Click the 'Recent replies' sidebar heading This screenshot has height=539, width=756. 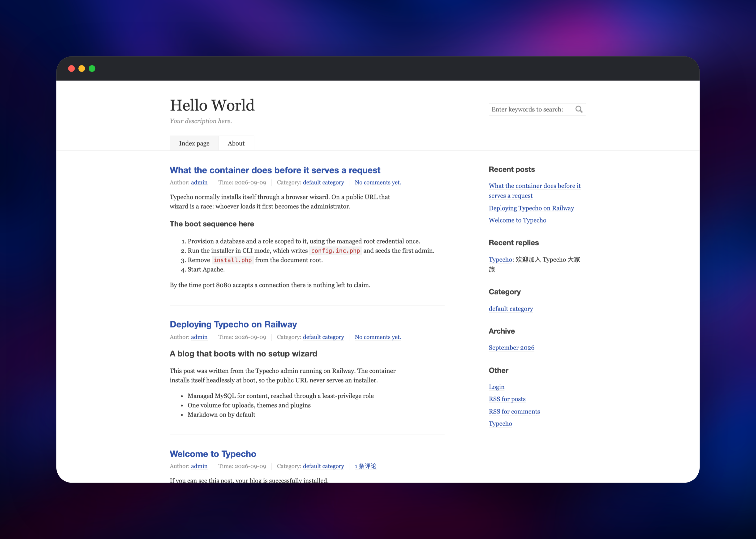pos(514,243)
